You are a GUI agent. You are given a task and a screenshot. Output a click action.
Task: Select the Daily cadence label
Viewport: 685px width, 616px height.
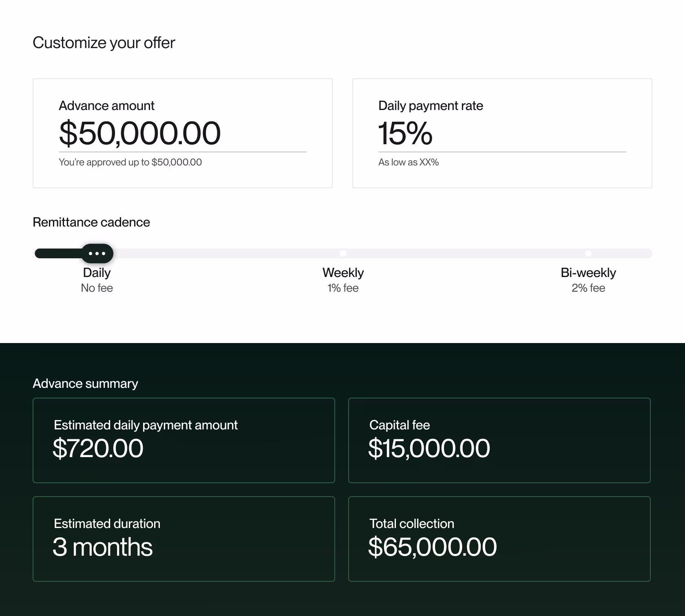click(x=97, y=273)
